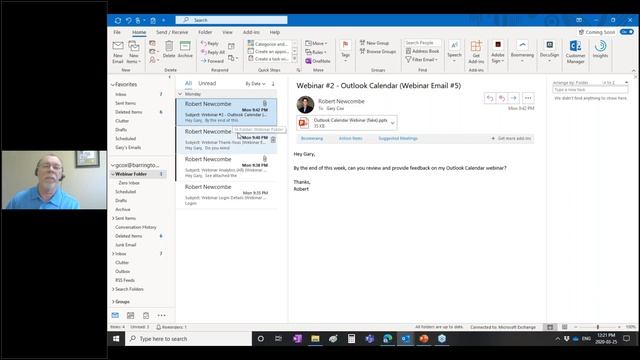This screenshot has height=360, width=640.
Task: Collapse the Webinar Folder node
Action: (113, 174)
